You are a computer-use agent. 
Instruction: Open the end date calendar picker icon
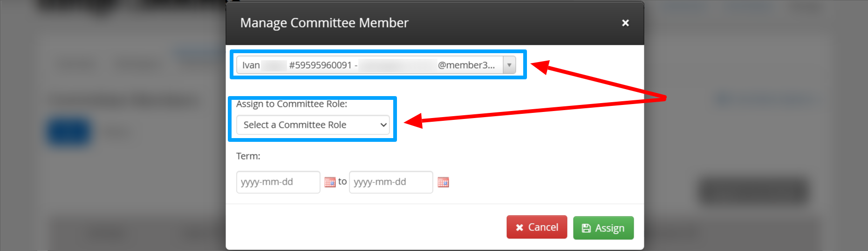click(x=443, y=182)
